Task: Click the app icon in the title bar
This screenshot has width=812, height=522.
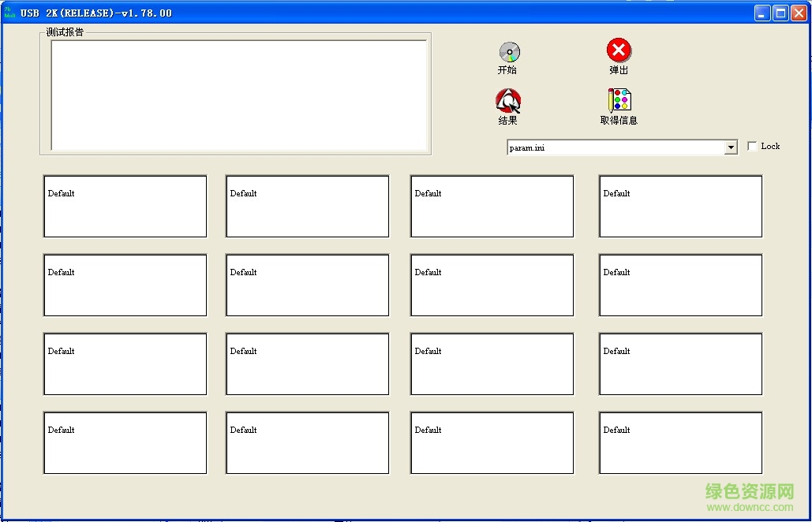Action: [x=10, y=13]
